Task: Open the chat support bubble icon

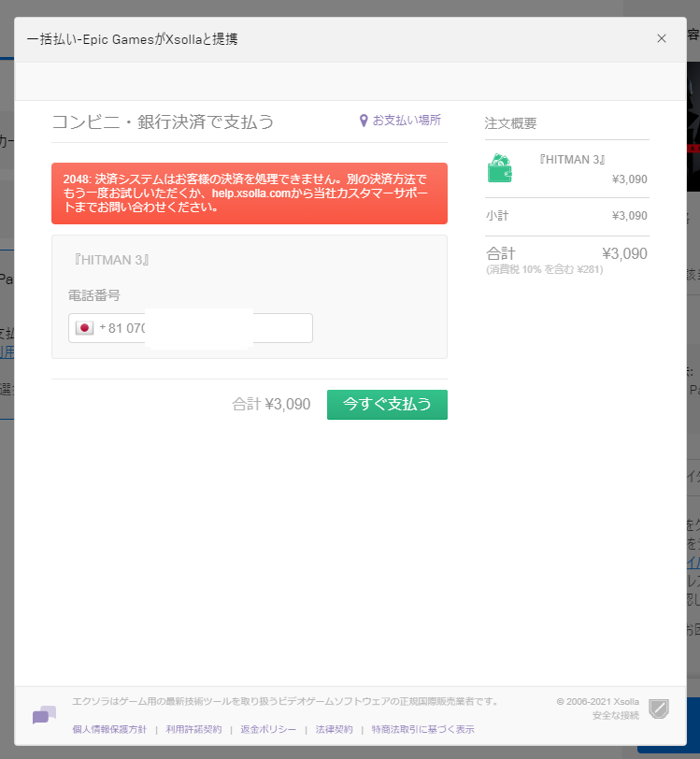Action: tap(44, 716)
